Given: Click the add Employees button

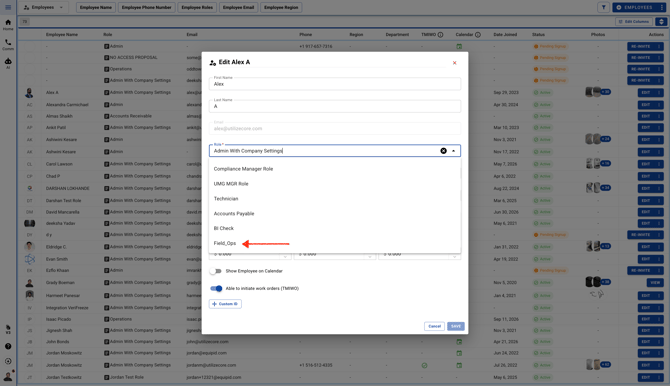Looking at the screenshot, I should pyautogui.click(x=635, y=7).
